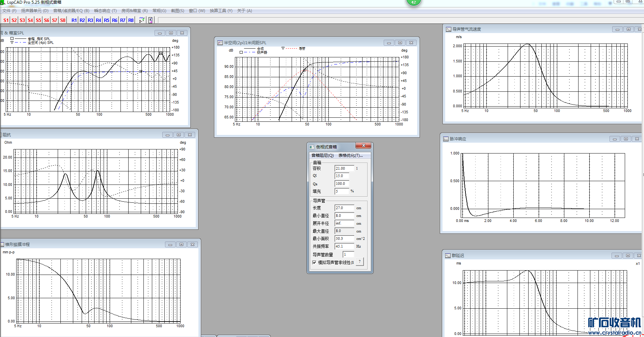Click the 导声管数量 port count field
Image resolution: width=644 pixels, height=337 pixels.
pyautogui.click(x=348, y=254)
